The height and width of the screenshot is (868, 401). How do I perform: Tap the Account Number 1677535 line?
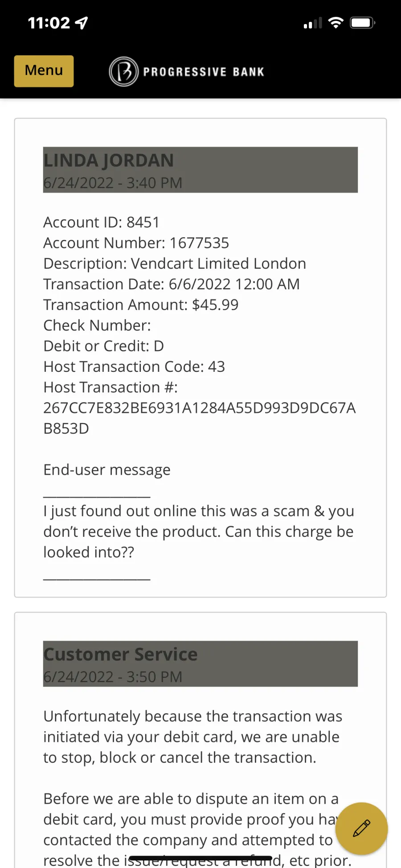coord(136,243)
